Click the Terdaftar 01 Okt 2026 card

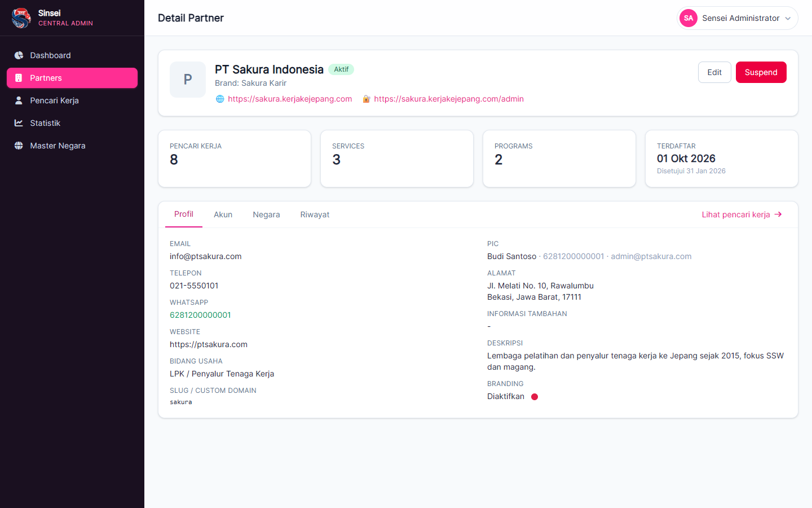(722, 159)
